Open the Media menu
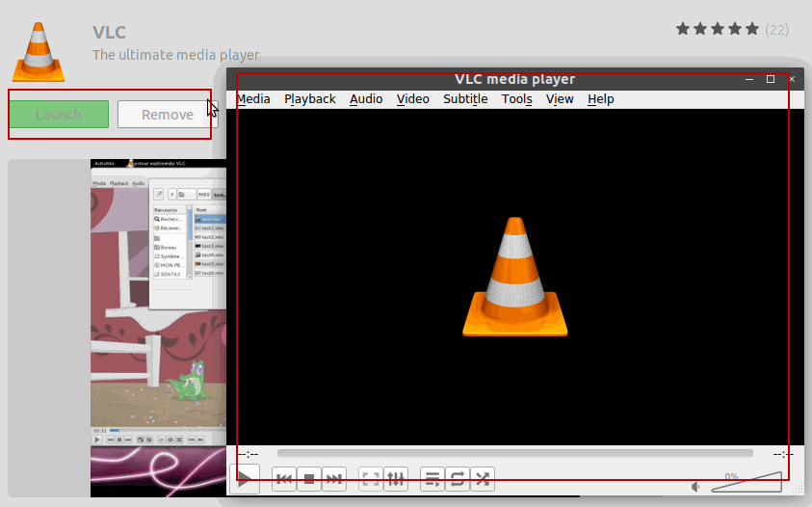The height and width of the screenshot is (507, 812). (x=253, y=99)
